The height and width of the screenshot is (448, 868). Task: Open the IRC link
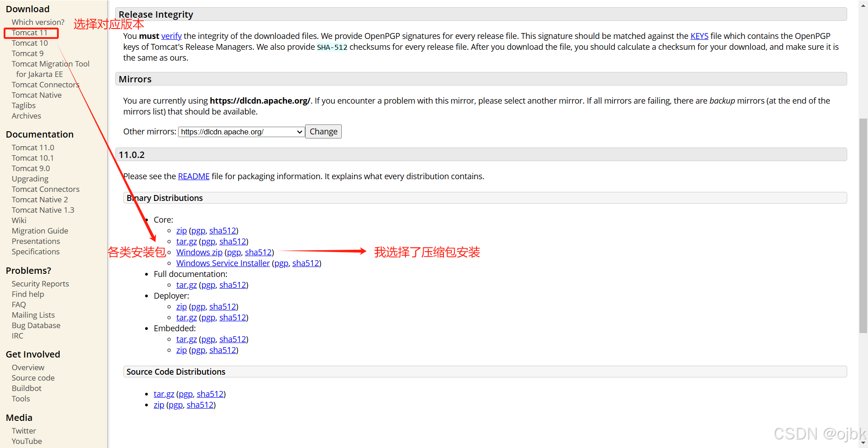[x=18, y=336]
